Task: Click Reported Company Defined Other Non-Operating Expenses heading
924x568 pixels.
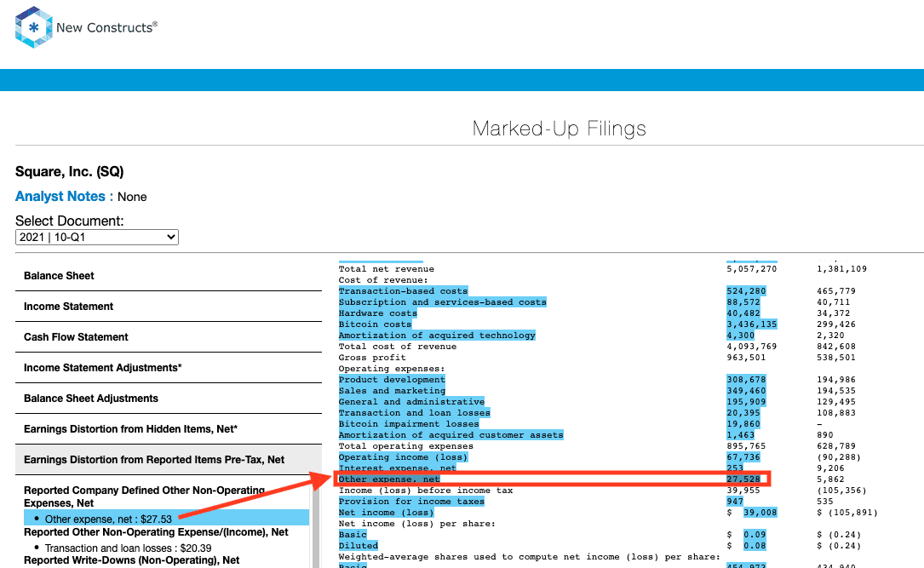Action: pyautogui.click(x=145, y=496)
